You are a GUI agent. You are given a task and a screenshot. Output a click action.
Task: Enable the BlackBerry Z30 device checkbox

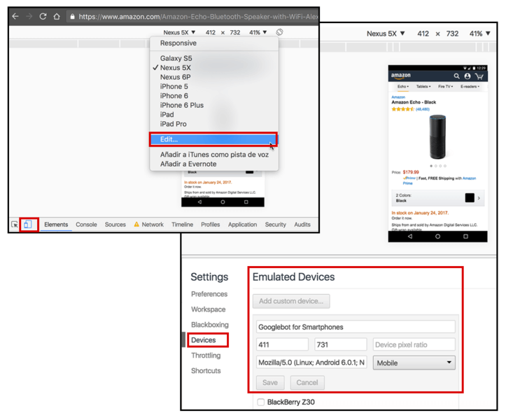coord(261,402)
